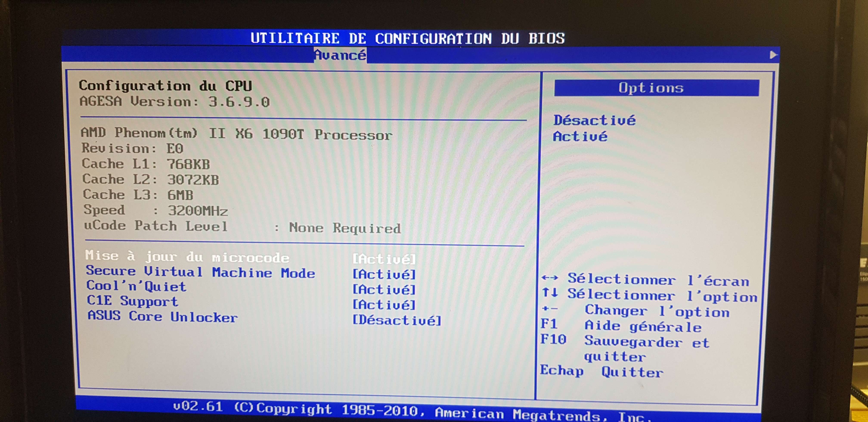Select the C1E Support setting
868x422 pixels.
132,301
